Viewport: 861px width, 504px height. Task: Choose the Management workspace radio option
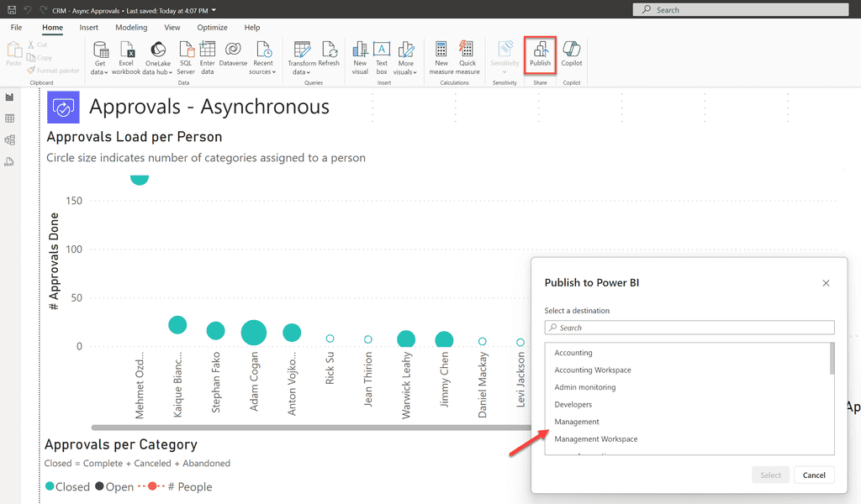[x=577, y=422]
